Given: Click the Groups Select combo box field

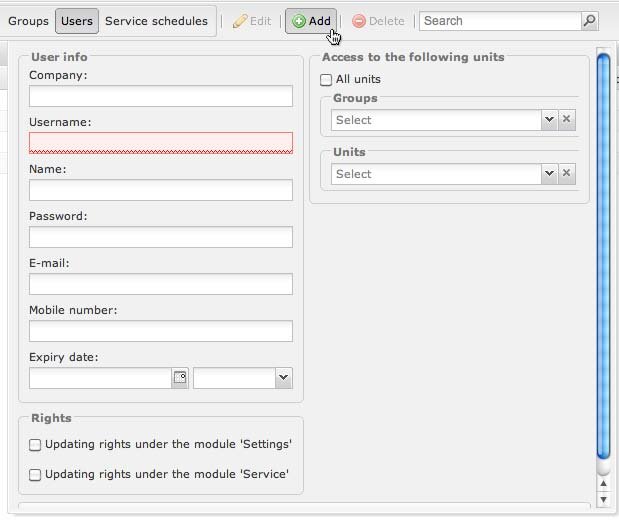Looking at the screenshot, I should (436, 120).
